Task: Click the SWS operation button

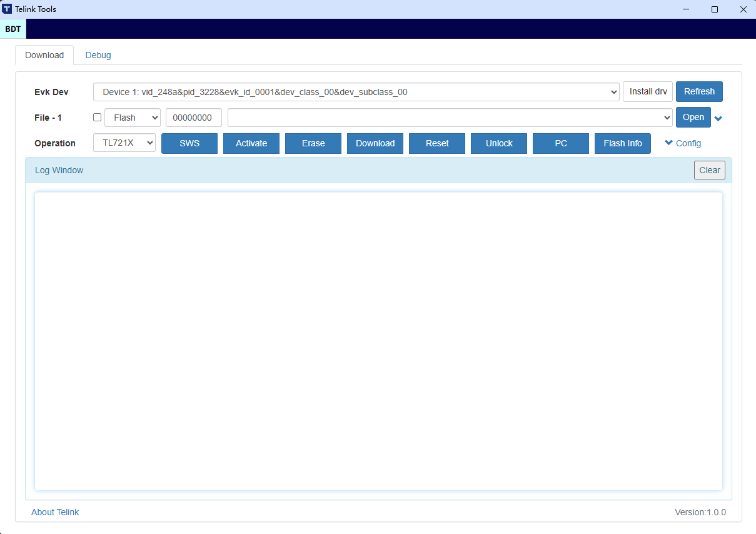Action: [189, 143]
